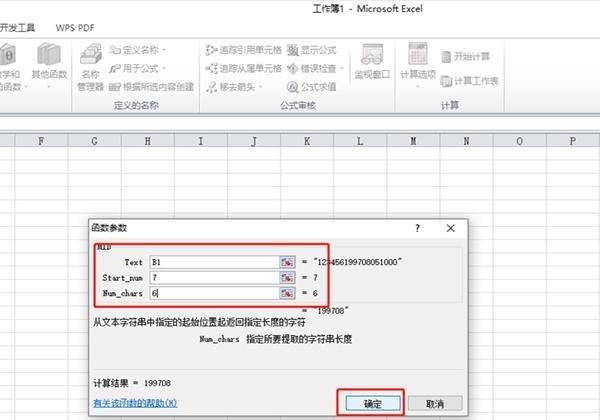Click the Text argument input field
The width and height of the screenshot is (600, 420).
214,262
